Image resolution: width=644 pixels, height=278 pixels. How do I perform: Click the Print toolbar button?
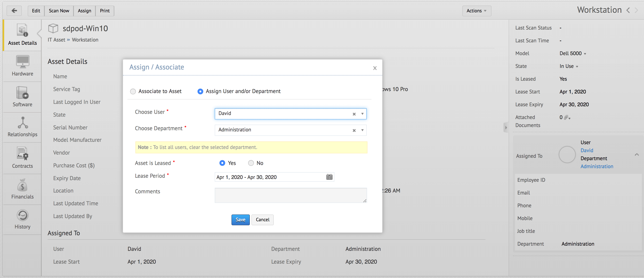click(104, 11)
